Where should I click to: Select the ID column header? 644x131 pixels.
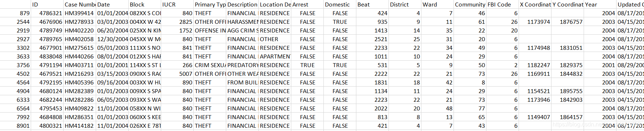[x=47, y=4]
